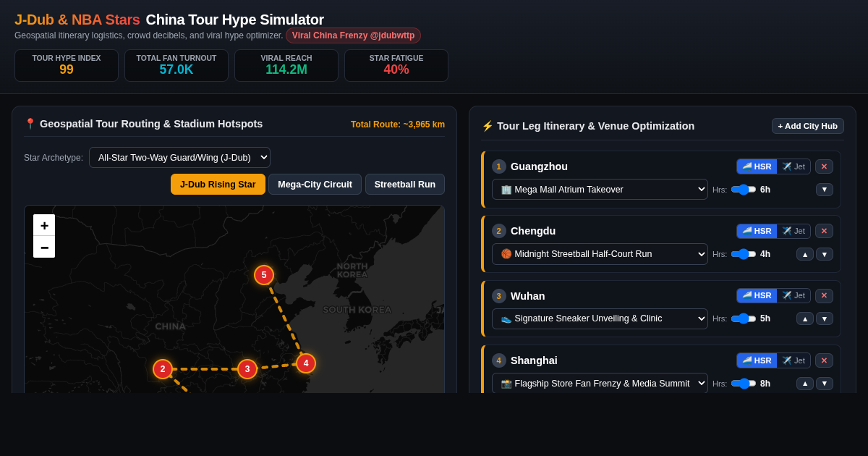
Task: Select the J-Dub Rising Star preset
Action: coord(218,185)
